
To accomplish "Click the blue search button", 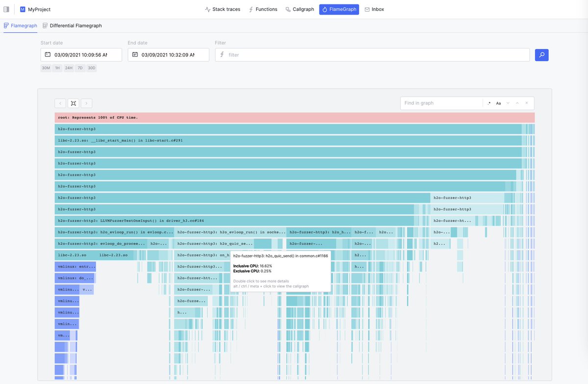I will [541, 54].
